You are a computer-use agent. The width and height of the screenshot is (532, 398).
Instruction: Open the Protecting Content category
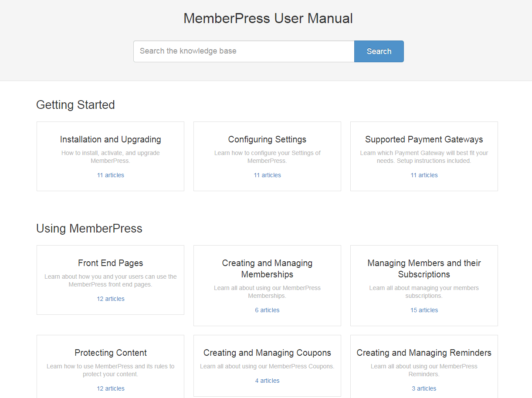pyautogui.click(x=110, y=353)
